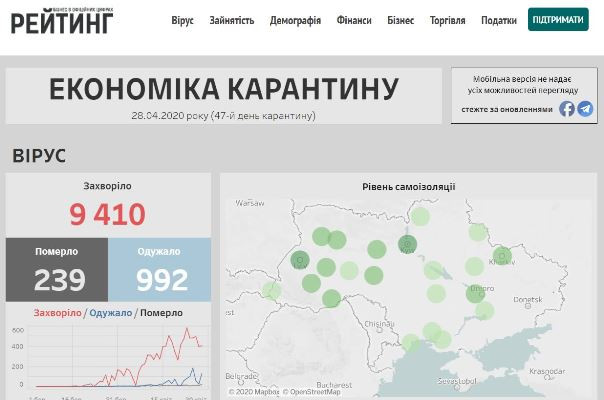This screenshot has width=604, height=400.
Task: Click the red Захворіло line peak in chart
Action: [x=187, y=328]
